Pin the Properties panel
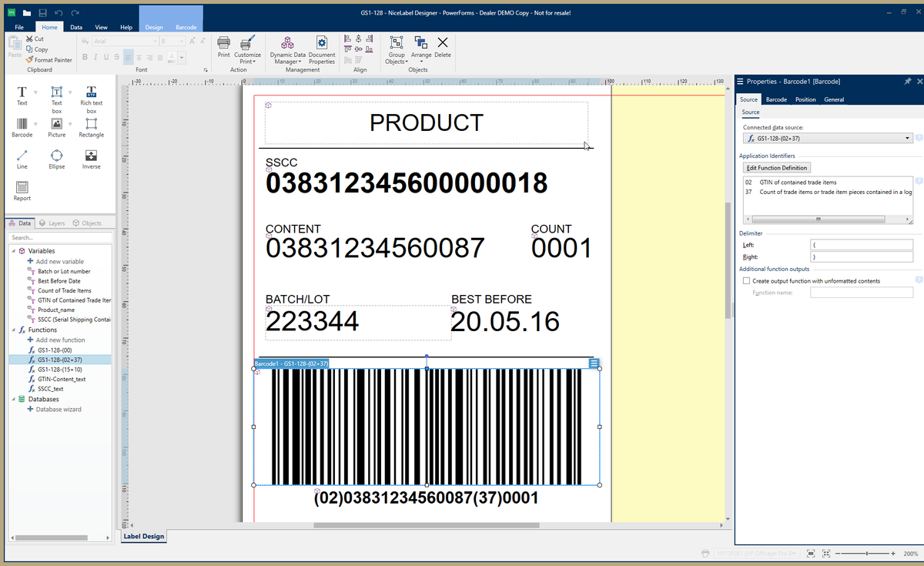This screenshot has width=924, height=566. (907, 81)
